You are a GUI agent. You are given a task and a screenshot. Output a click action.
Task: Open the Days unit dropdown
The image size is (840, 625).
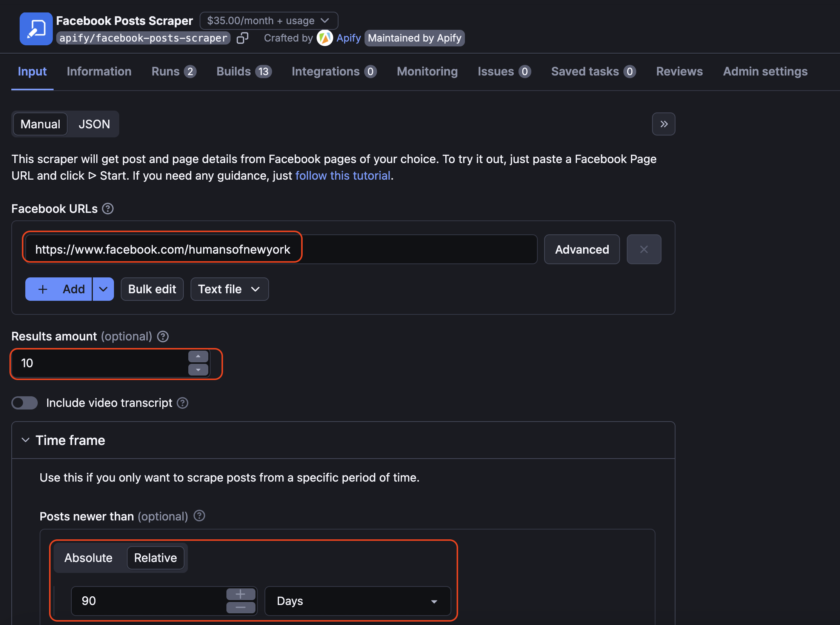[x=357, y=601]
